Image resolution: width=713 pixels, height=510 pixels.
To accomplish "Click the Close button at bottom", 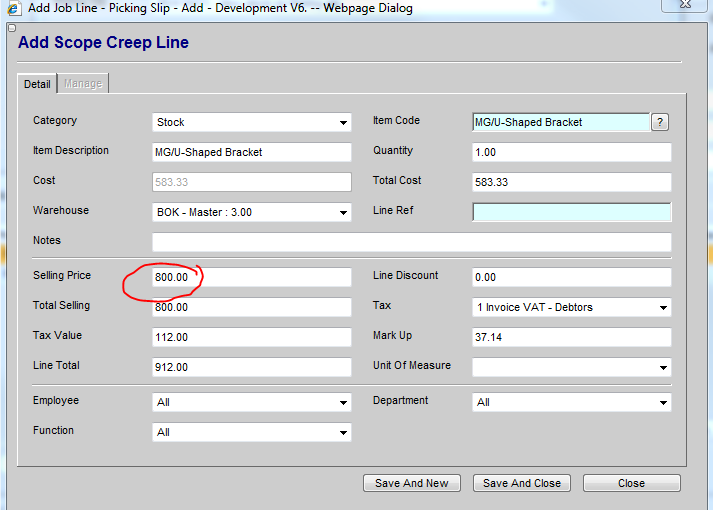I will (631, 483).
